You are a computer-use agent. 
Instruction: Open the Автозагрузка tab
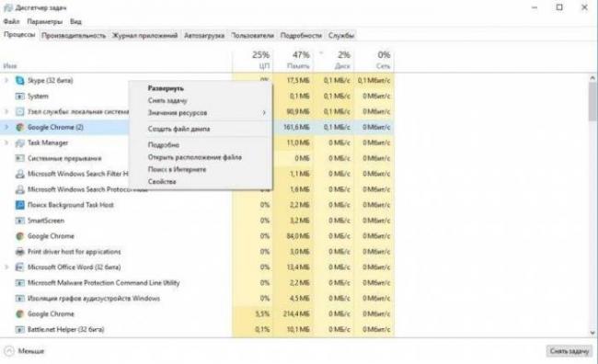204,36
